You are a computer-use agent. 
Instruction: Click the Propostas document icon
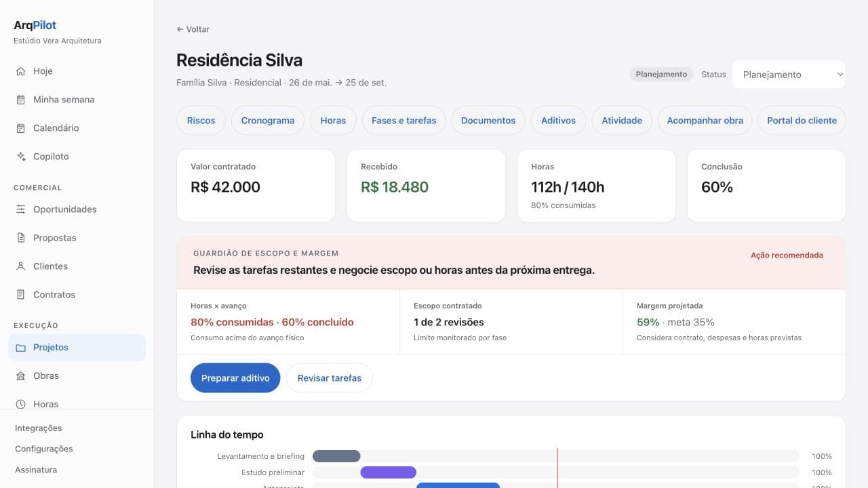(20, 238)
